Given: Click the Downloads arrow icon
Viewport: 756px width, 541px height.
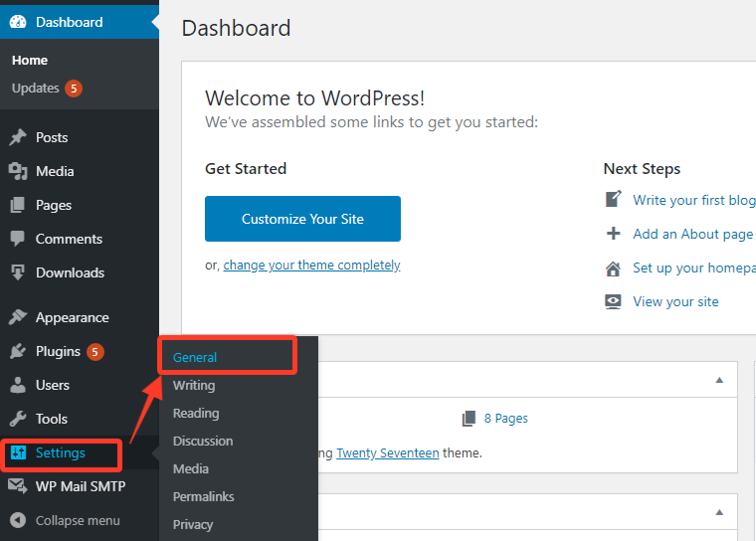Looking at the screenshot, I should pos(18,272).
